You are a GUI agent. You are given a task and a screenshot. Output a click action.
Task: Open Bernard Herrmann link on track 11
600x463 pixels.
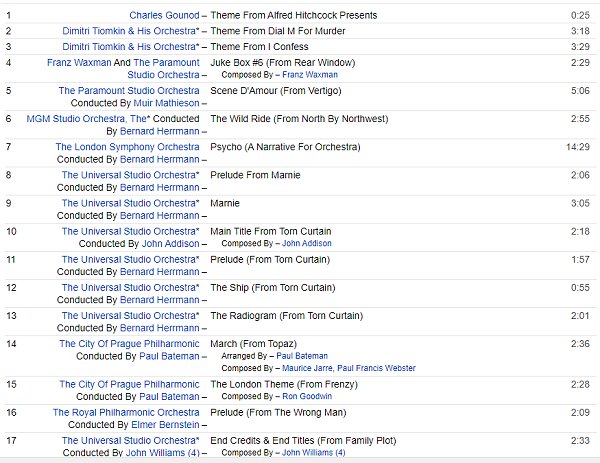coord(160,272)
